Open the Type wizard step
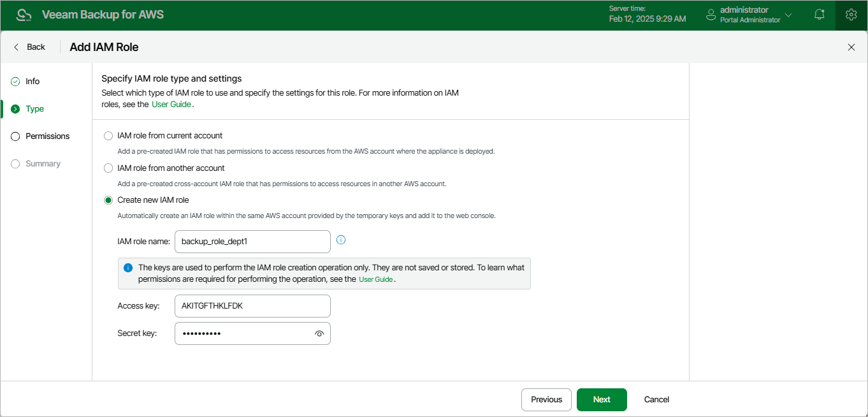 click(34, 109)
